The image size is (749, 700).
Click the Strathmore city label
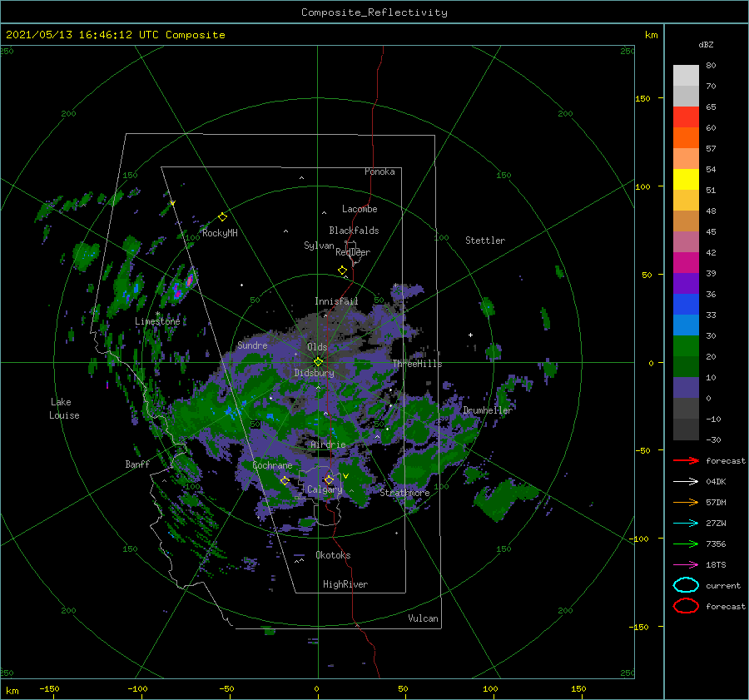tap(404, 493)
